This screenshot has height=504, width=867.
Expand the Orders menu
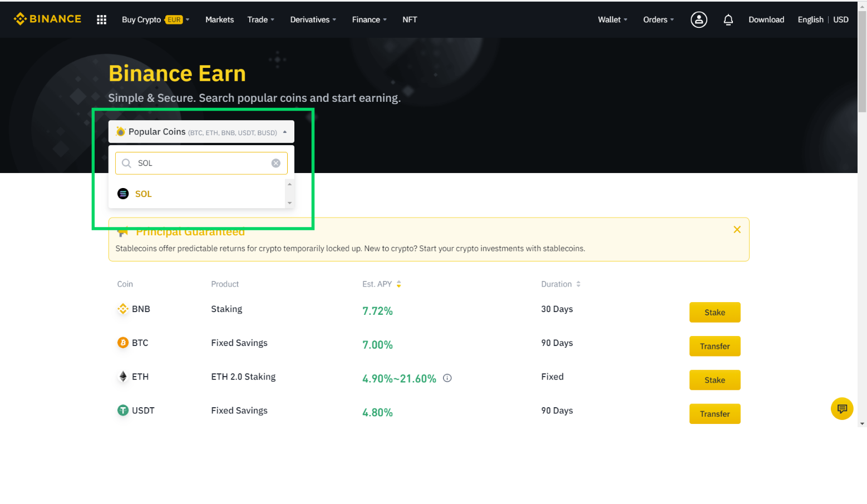[658, 19]
